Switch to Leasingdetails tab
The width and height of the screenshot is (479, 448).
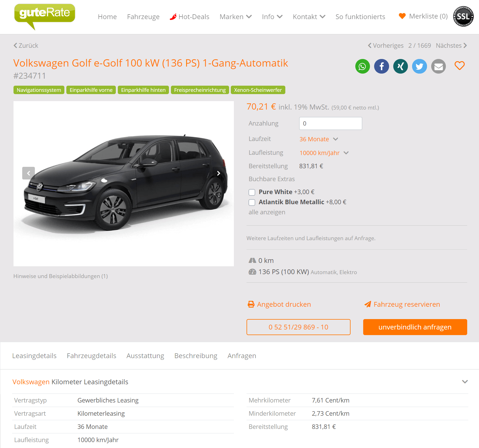(34, 356)
